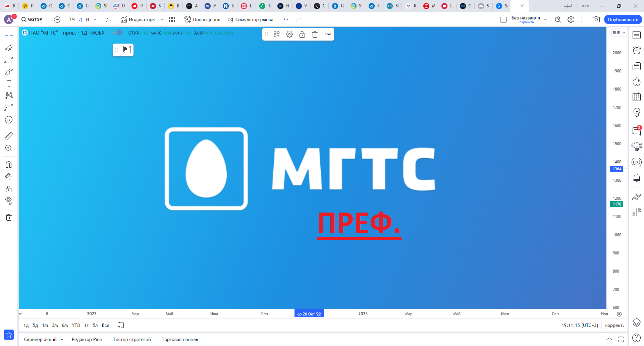Toggle lock all drawing tools
This screenshot has height=346, width=644.
pyautogui.click(x=9, y=189)
